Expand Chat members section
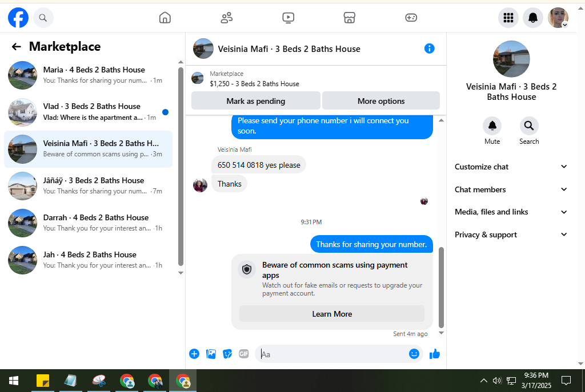585x392 pixels. (511, 189)
